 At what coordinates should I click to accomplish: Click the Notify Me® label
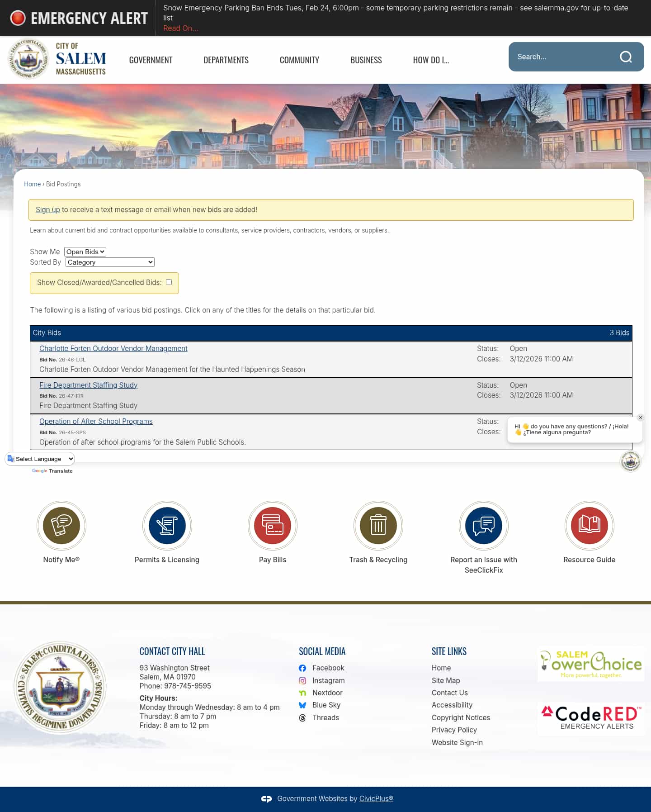click(61, 560)
